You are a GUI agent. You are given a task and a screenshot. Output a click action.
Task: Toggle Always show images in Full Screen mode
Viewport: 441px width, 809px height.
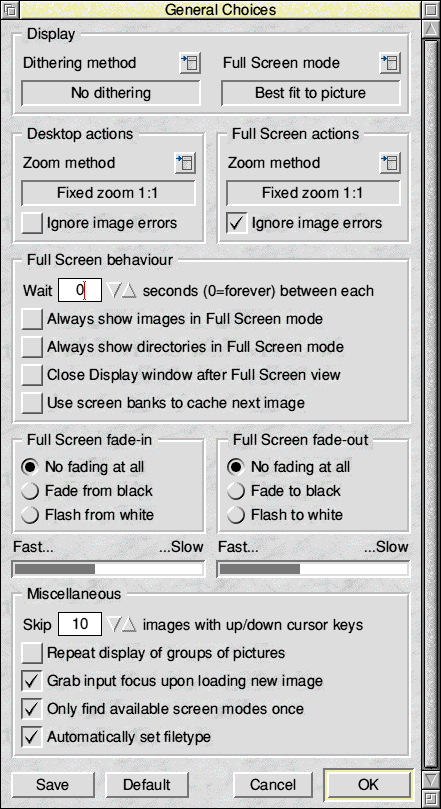(x=32, y=319)
